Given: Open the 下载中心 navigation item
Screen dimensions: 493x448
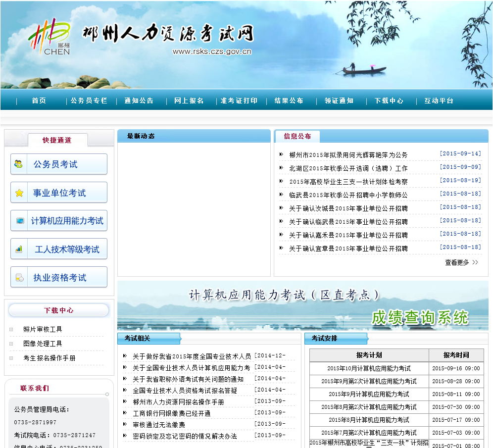Looking at the screenshot, I should 389,100.
